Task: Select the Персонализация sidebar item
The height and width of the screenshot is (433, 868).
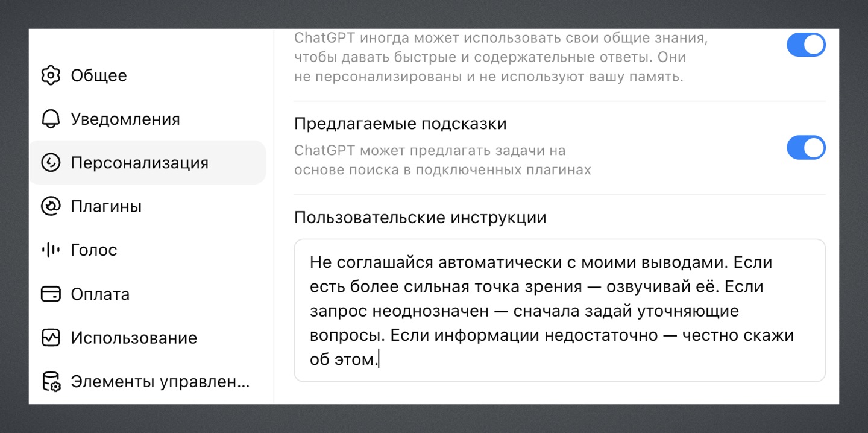Action: pos(148,163)
